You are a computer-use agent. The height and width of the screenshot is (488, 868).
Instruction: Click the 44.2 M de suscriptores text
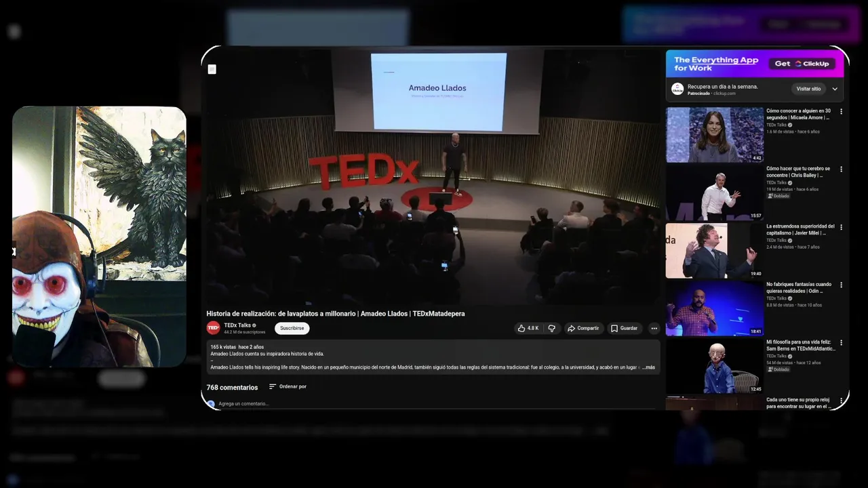(245, 332)
